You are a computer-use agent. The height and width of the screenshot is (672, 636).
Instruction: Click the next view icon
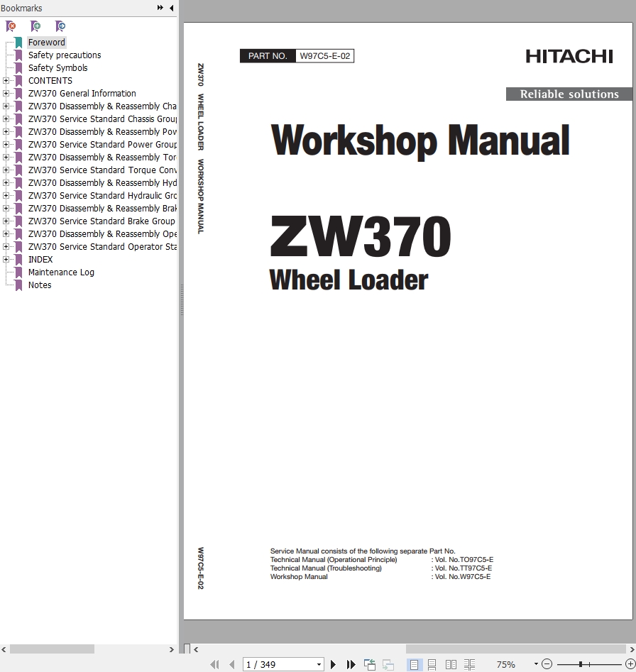coord(388,664)
